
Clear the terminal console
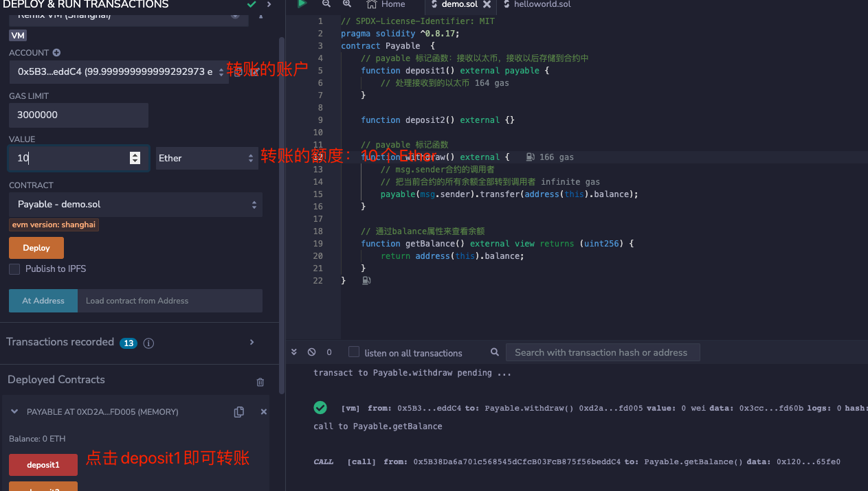click(x=311, y=352)
